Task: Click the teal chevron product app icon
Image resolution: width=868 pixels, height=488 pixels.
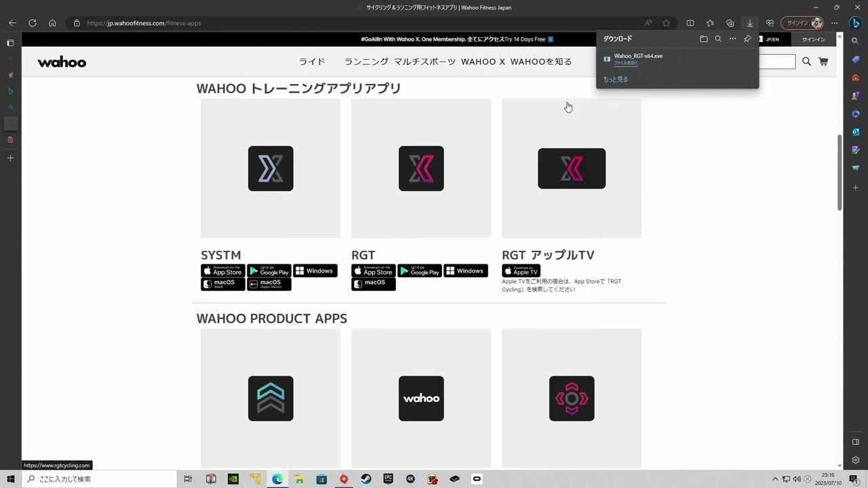Action: click(x=271, y=399)
